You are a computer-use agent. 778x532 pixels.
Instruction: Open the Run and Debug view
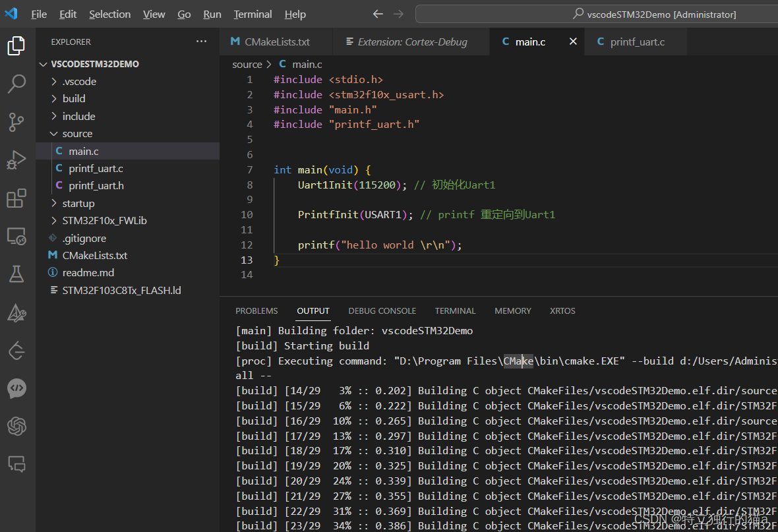click(16, 157)
